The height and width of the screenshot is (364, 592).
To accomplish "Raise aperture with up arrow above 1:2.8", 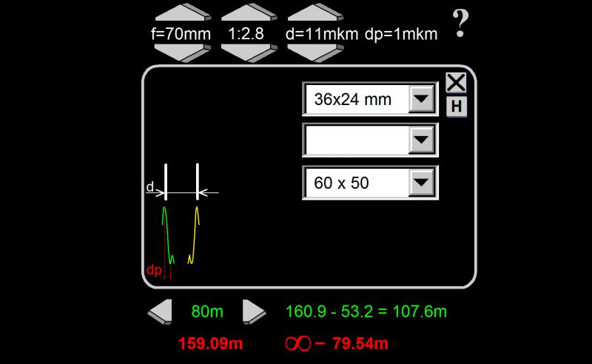I will 249,13.
